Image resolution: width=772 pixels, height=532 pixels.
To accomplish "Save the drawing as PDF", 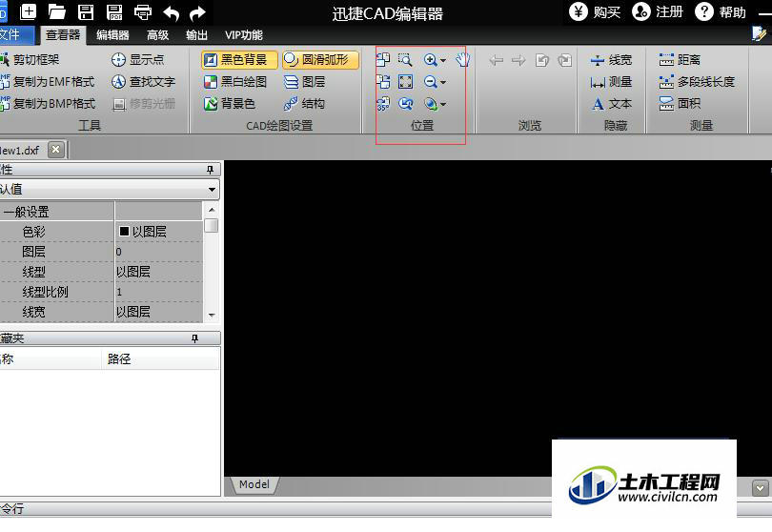I will pyautogui.click(x=114, y=11).
